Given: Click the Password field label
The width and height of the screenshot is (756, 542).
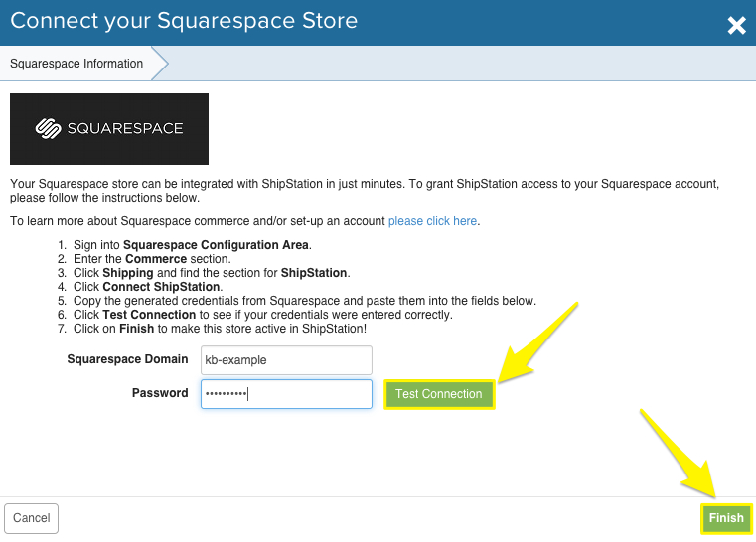Looking at the screenshot, I should point(160,393).
